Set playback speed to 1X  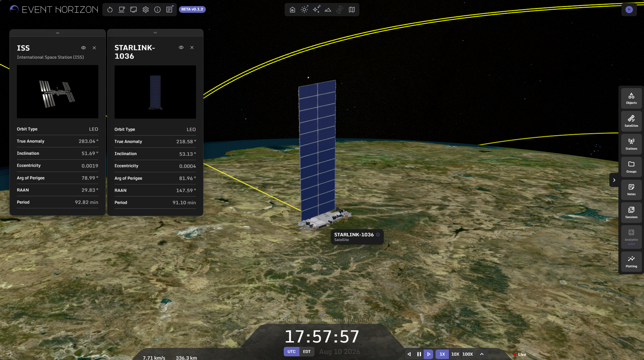442,354
